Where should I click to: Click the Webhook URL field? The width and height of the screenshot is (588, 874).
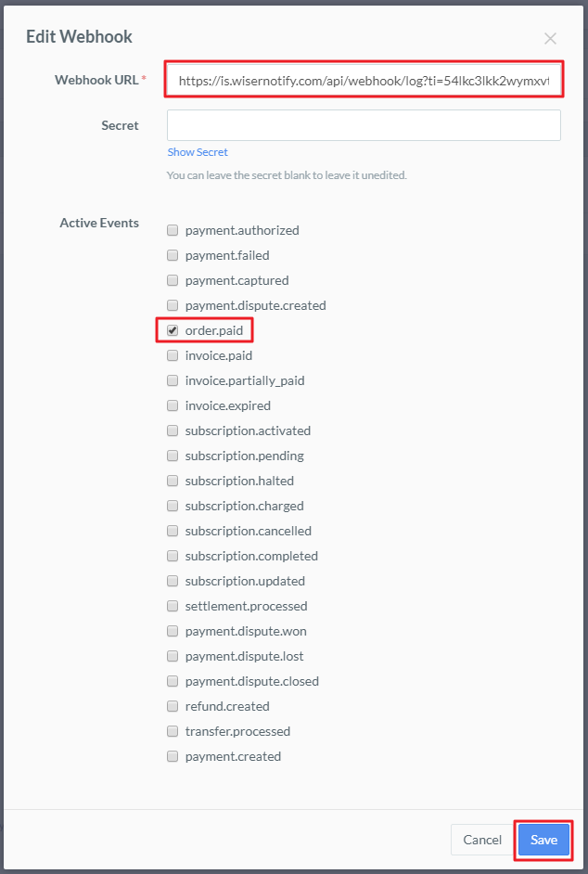tap(364, 81)
